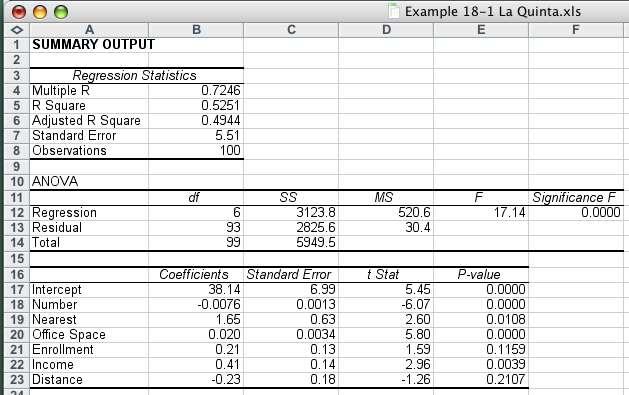629x395 pixels.
Task: Select the Adjusted R Square value 0.4944
Action: tap(196, 121)
